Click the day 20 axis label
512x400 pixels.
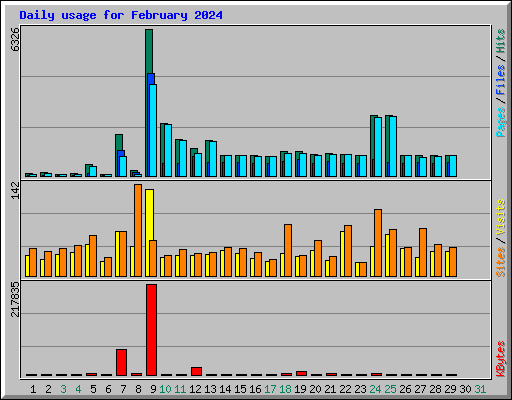point(315,389)
